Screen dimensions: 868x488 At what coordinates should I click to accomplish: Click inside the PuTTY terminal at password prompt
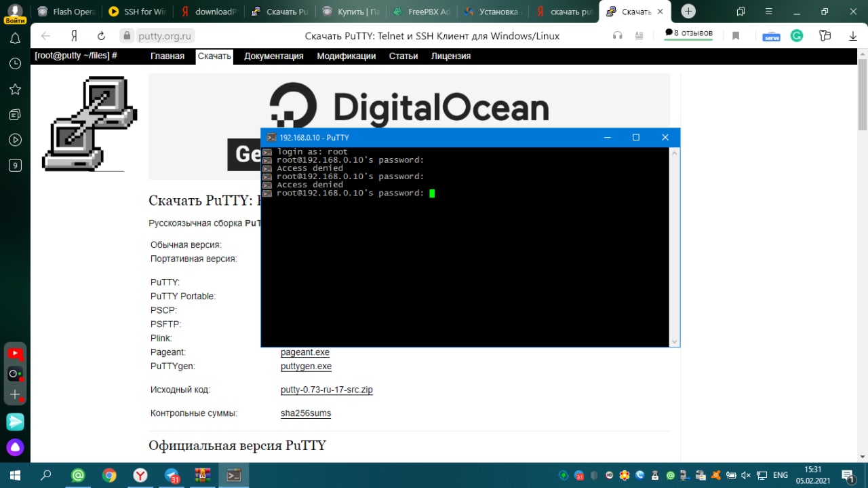pyautogui.click(x=432, y=193)
